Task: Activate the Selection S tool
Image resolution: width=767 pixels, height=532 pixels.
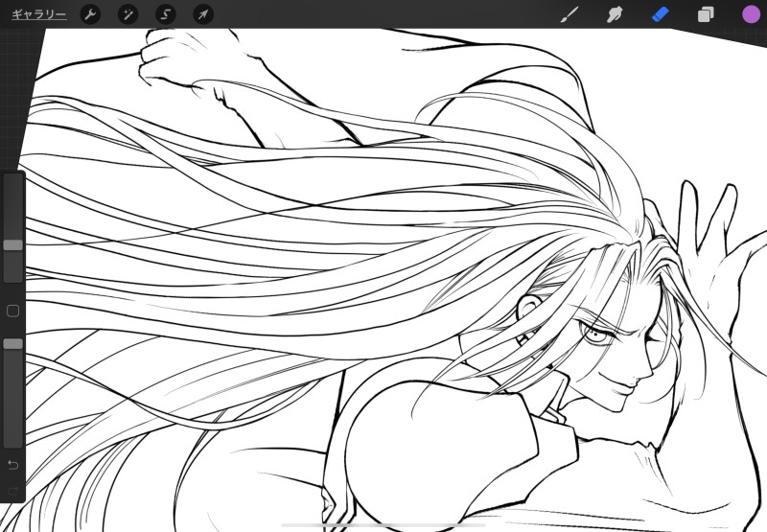Action: (x=165, y=14)
